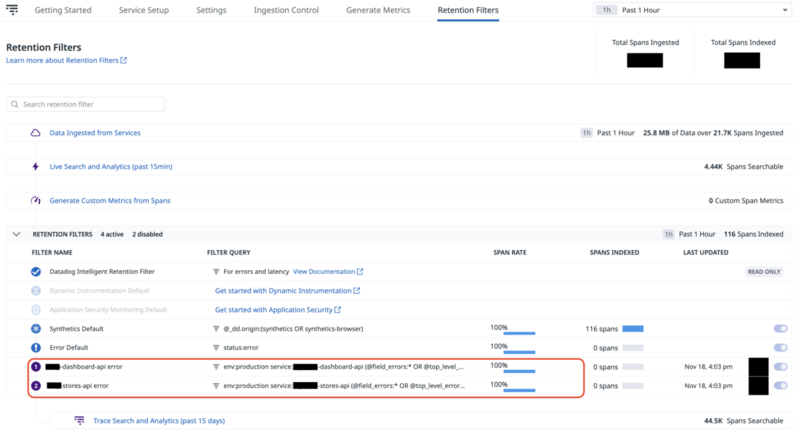The width and height of the screenshot is (800, 432).
Task: Switch to Getting Started tab
Action: click(63, 10)
